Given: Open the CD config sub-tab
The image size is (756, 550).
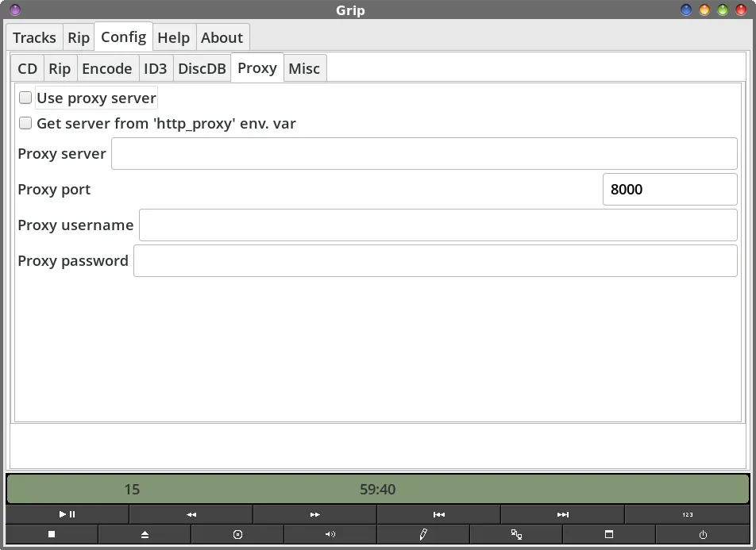Looking at the screenshot, I should (28, 68).
